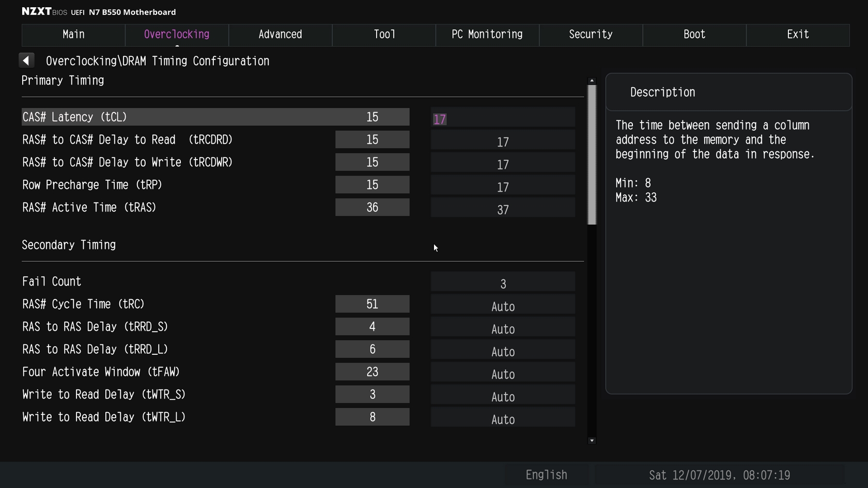868x488 pixels.
Task: Set tRRD_S Auto value field
Action: click(x=503, y=328)
